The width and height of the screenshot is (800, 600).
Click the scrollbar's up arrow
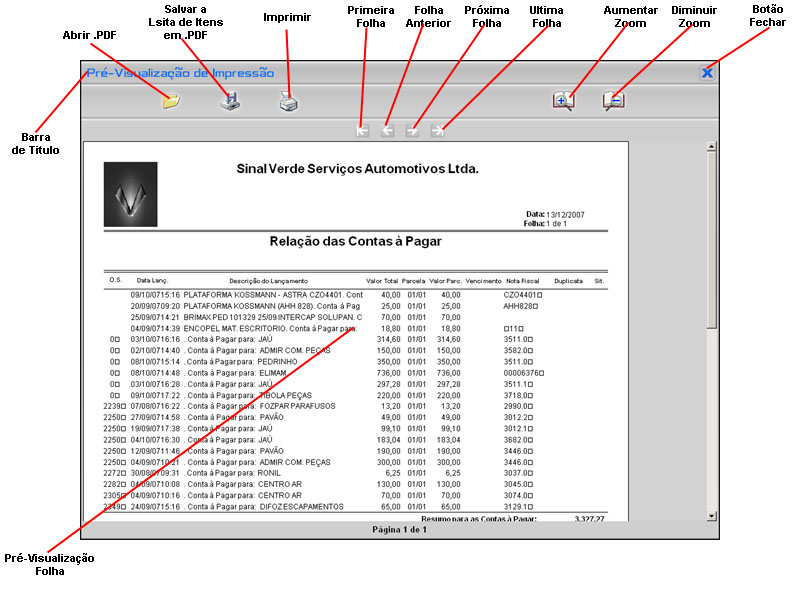pos(712,147)
